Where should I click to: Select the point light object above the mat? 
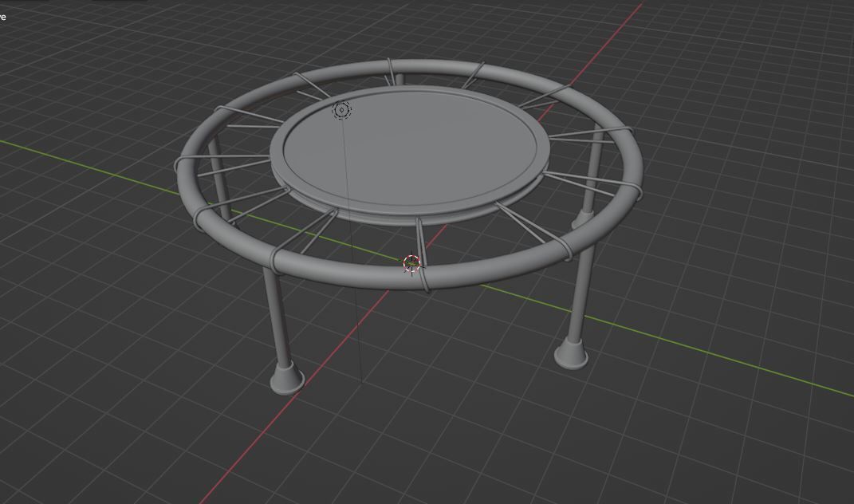[341, 110]
